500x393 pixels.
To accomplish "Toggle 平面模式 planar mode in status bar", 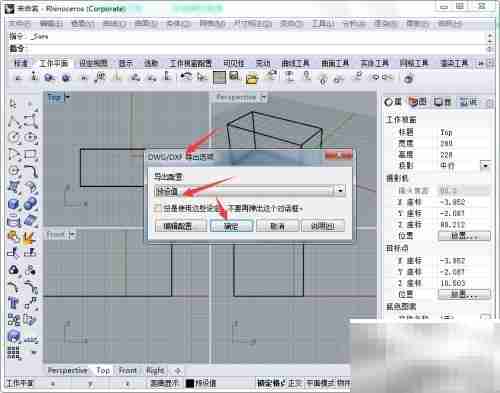I will pos(320,383).
